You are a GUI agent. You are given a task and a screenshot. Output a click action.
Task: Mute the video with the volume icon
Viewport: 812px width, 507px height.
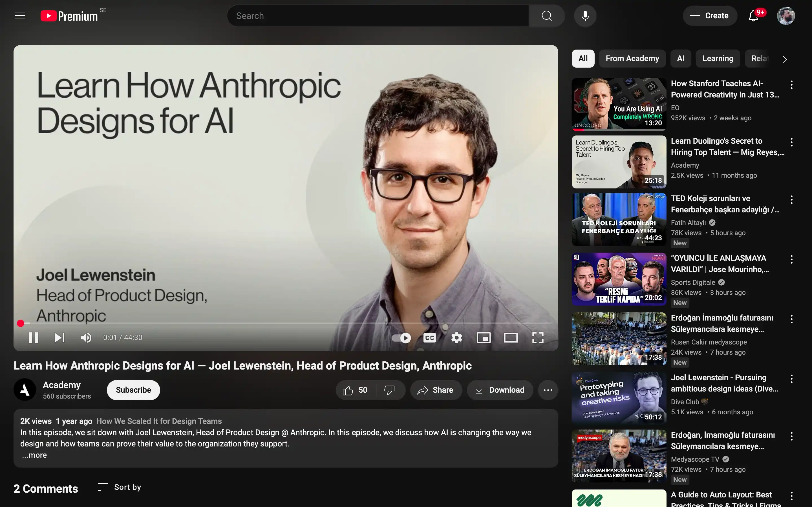[86, 338]
